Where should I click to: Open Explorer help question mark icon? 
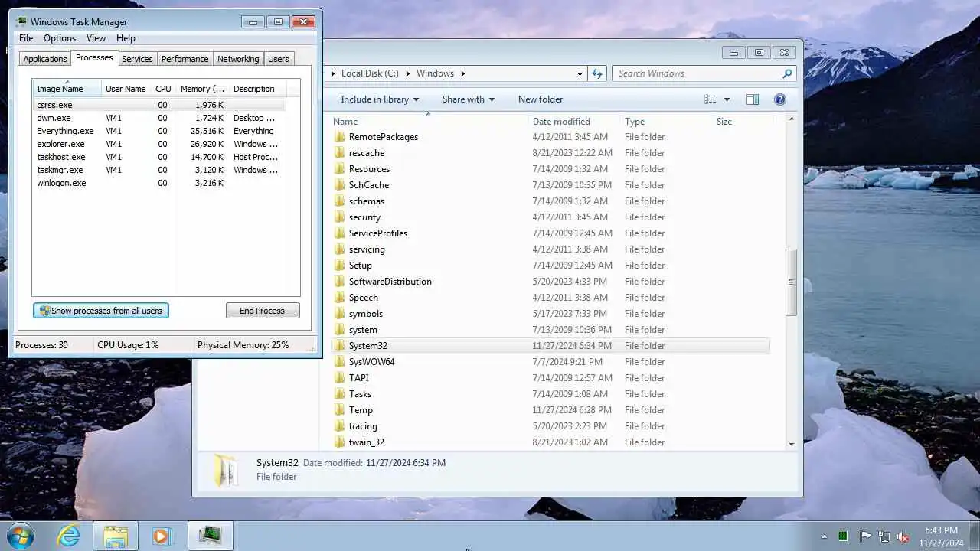click(x=780, y=99)
